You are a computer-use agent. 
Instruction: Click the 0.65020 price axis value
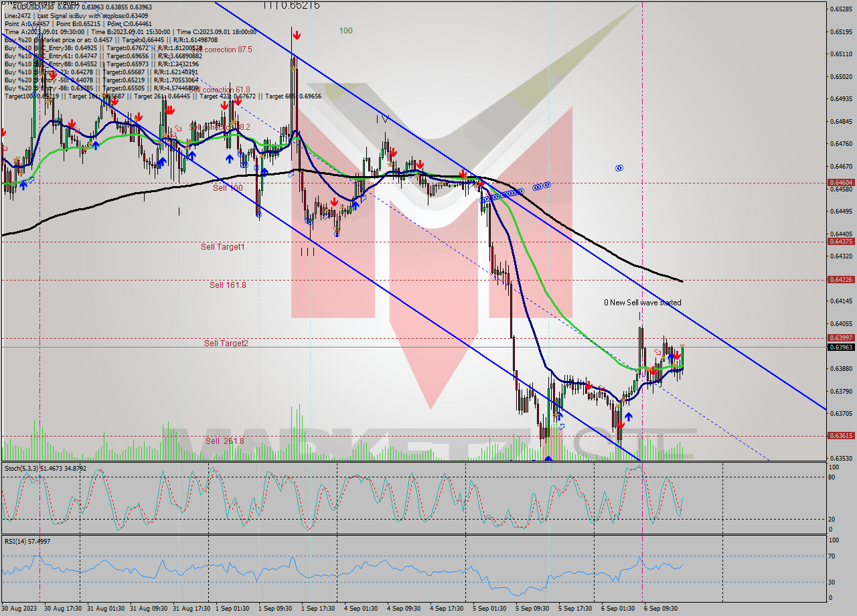[x=841, y=77]
